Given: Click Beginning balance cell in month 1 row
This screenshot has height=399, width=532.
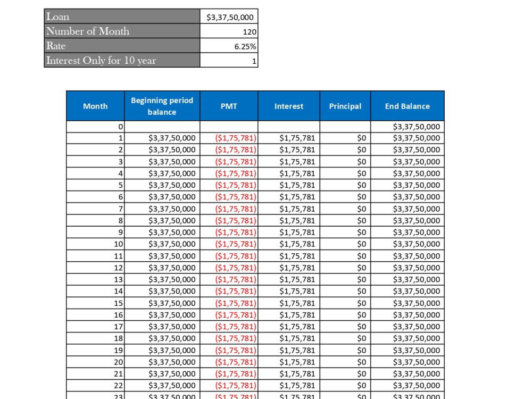Looking at the screenshot, I should tap(162, 138).
